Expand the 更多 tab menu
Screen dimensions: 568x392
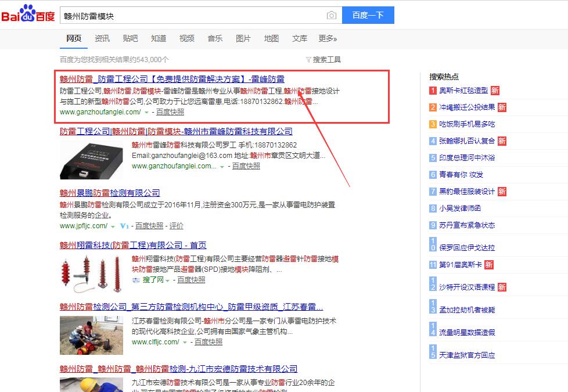(328, 39)
